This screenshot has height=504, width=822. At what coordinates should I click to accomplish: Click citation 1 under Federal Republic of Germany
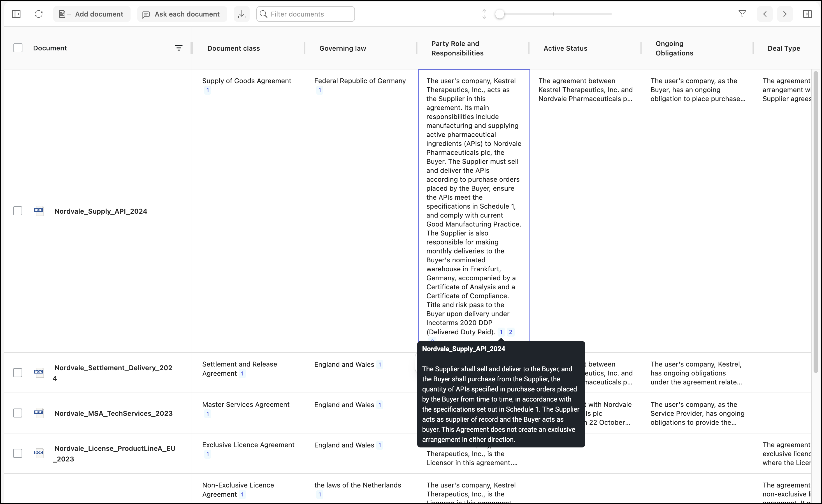[320, 90]
